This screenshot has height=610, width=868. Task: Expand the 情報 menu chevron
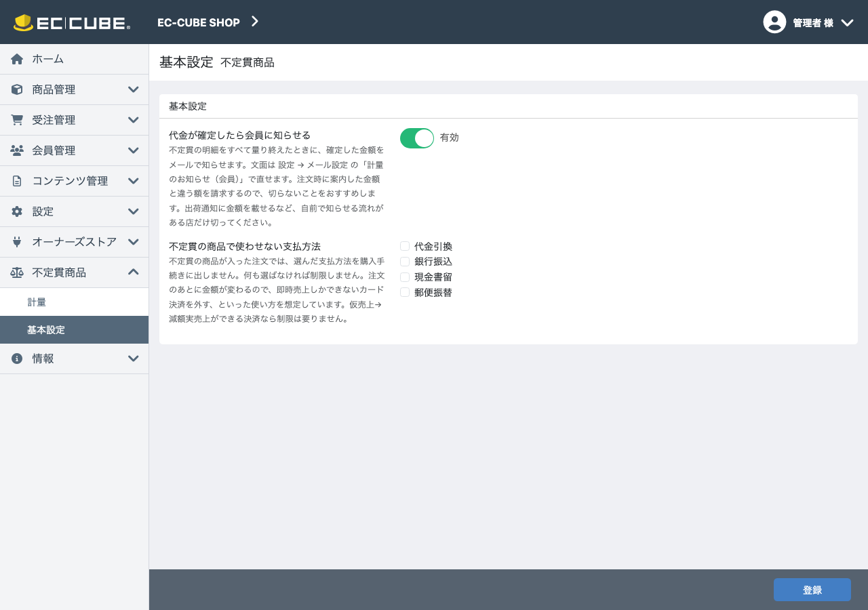tap(134, 359)
